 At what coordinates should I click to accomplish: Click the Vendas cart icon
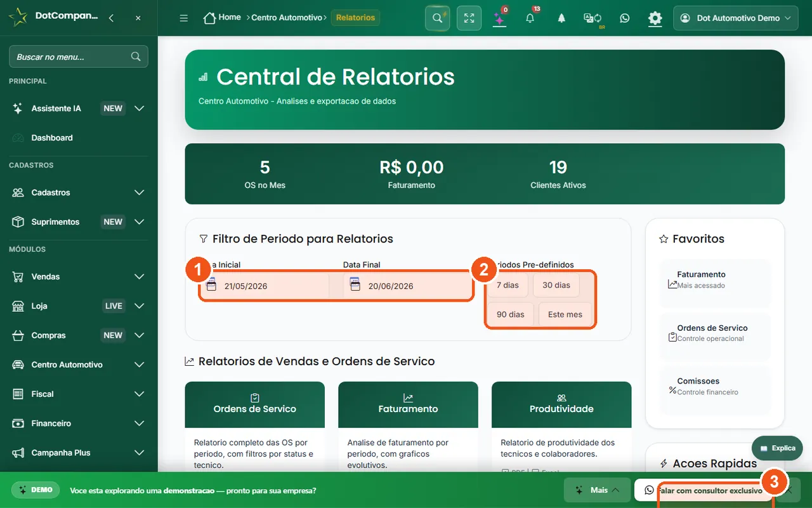[x=18, y=277]
